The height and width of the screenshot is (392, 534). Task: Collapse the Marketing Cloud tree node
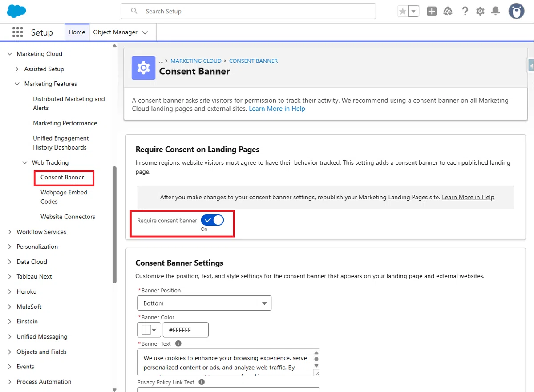point(10,54)
